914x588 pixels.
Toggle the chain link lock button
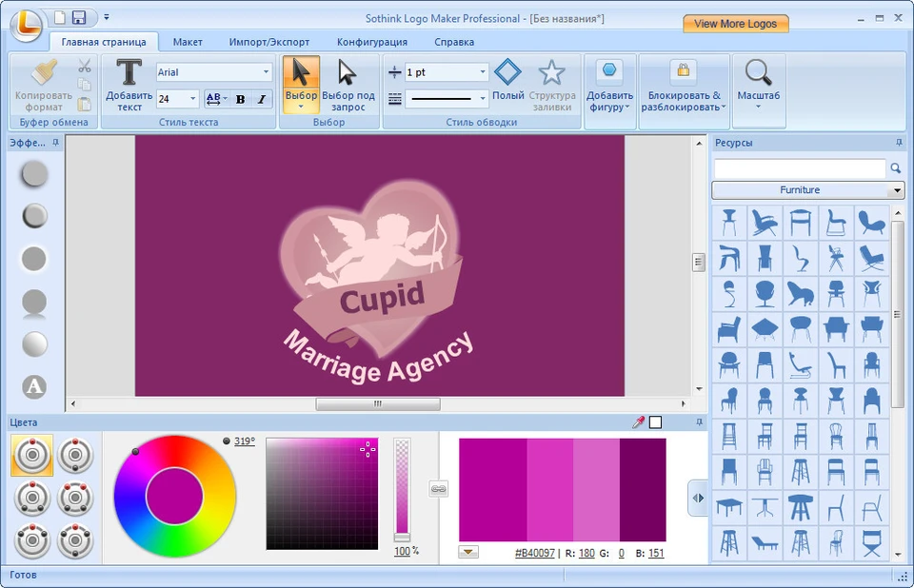click(x=438, y=489)
